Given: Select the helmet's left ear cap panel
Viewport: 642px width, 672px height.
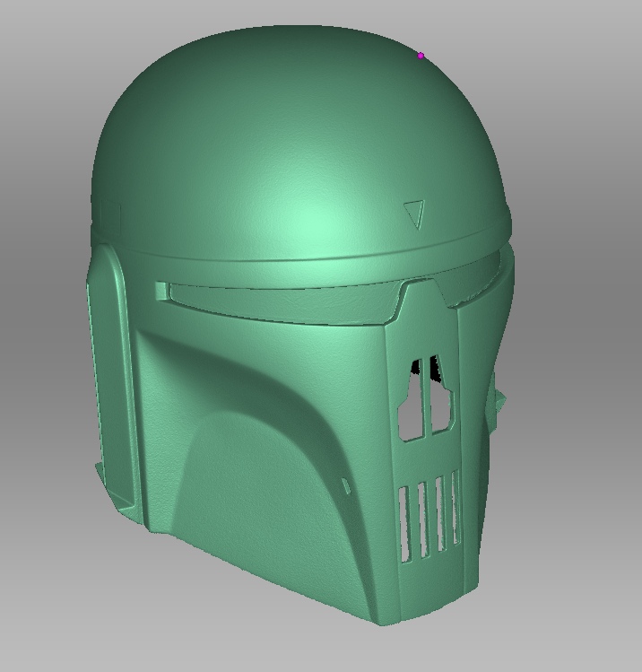Looking at the screenshot, I should (110, 375).
